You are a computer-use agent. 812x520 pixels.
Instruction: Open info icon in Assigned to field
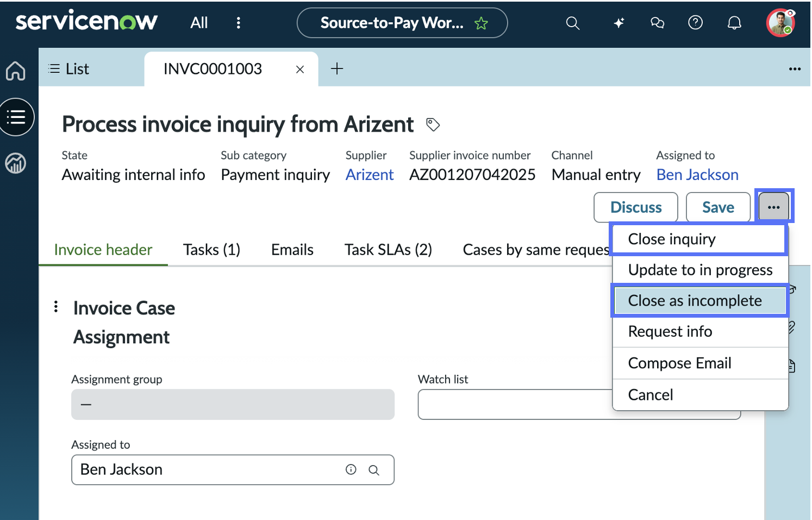coord(351,469)
